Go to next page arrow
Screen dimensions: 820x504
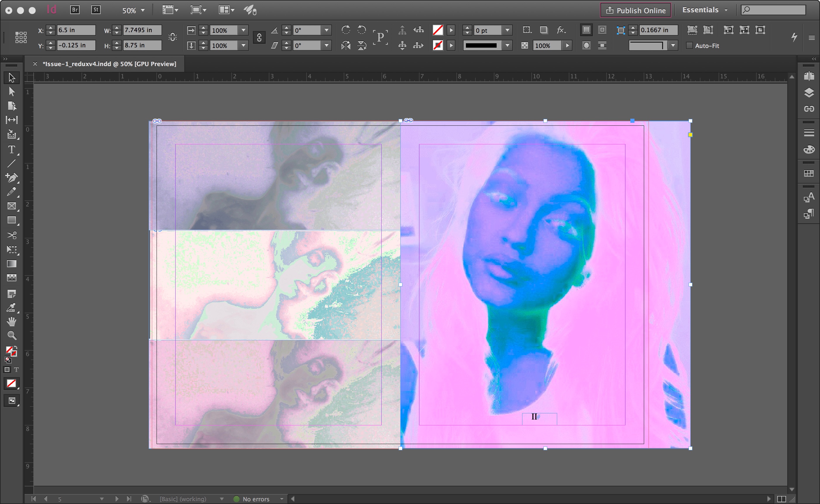pyautogui.click(x=117, y=499)
